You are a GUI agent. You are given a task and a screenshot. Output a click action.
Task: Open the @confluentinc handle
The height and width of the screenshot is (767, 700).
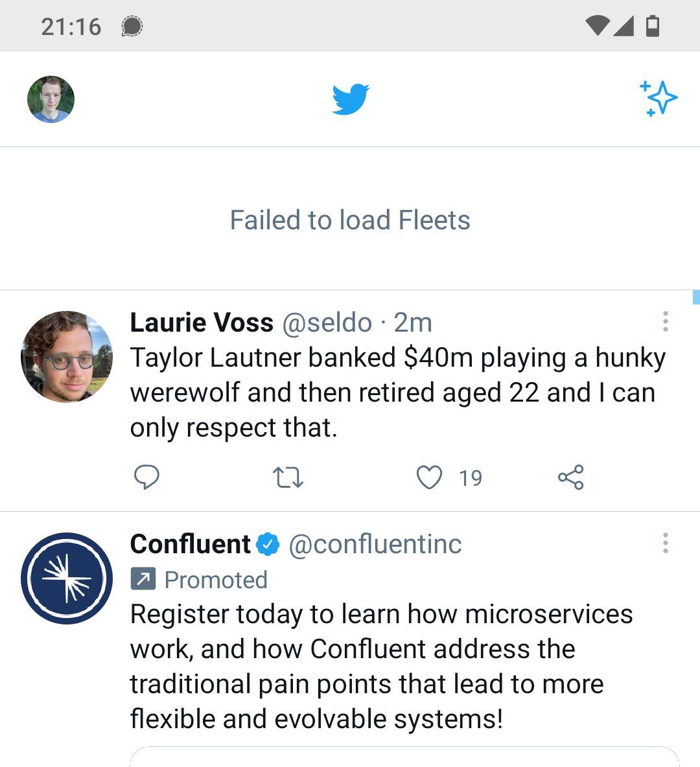[x=375, y=544]
